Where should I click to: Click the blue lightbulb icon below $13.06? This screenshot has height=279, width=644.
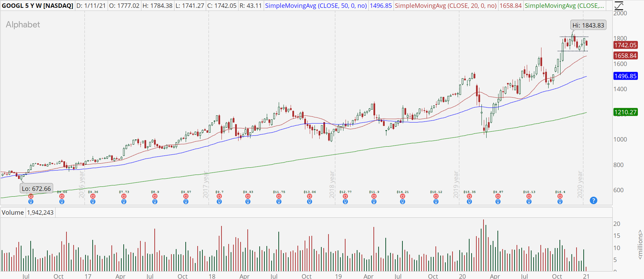click(x=309, y=201)
